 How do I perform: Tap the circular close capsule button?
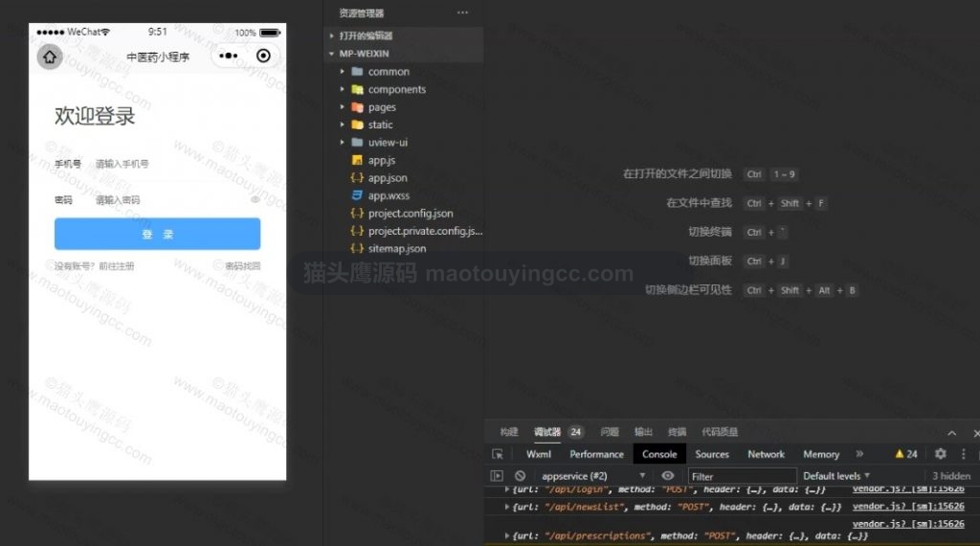pyautogui.click(x=264, y=56)
